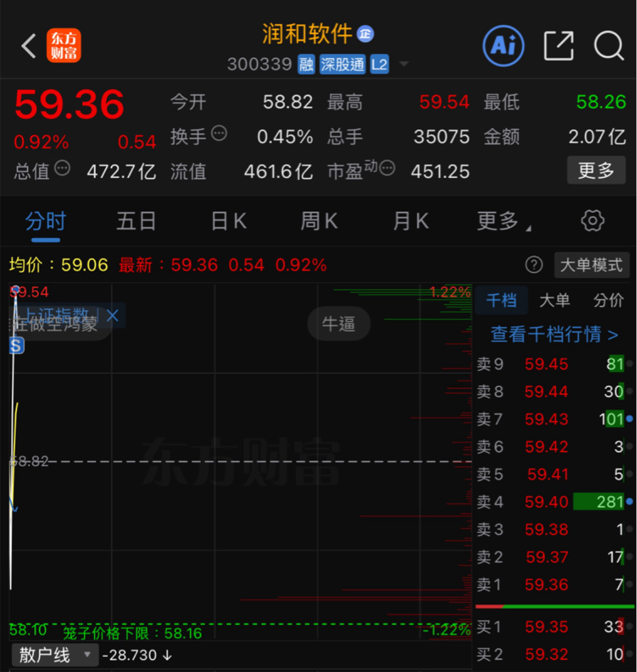637x672 pixels.
Task: Open the 散户线 indicator dropdown
Action: coord(55,655)
